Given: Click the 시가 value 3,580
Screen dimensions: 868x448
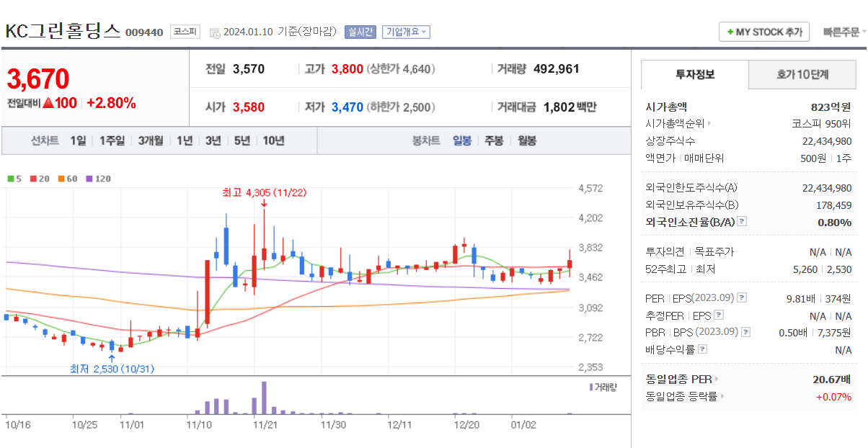Looking at the screenshot, I should 249,107.
